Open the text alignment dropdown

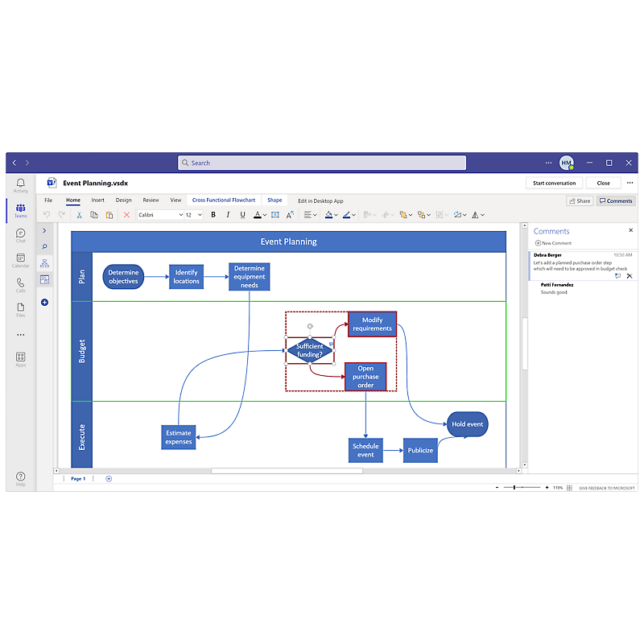pyautogui.click(x=310, y=214)
